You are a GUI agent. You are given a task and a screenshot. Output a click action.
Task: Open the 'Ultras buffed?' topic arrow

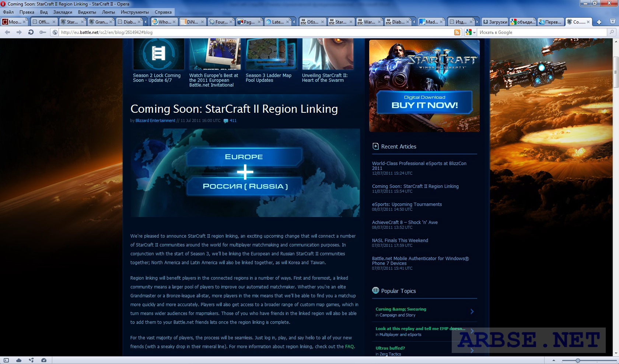tap(472, 350)
